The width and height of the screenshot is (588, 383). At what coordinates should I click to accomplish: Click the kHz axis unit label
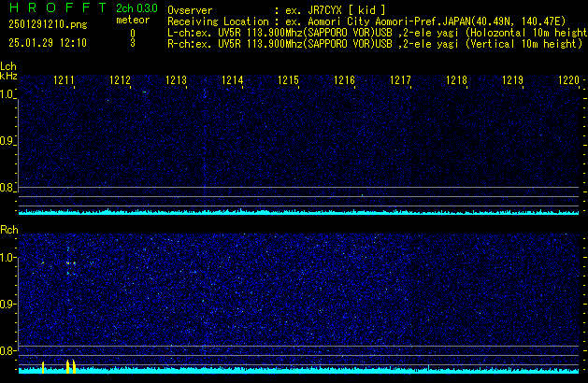point(8,76)
